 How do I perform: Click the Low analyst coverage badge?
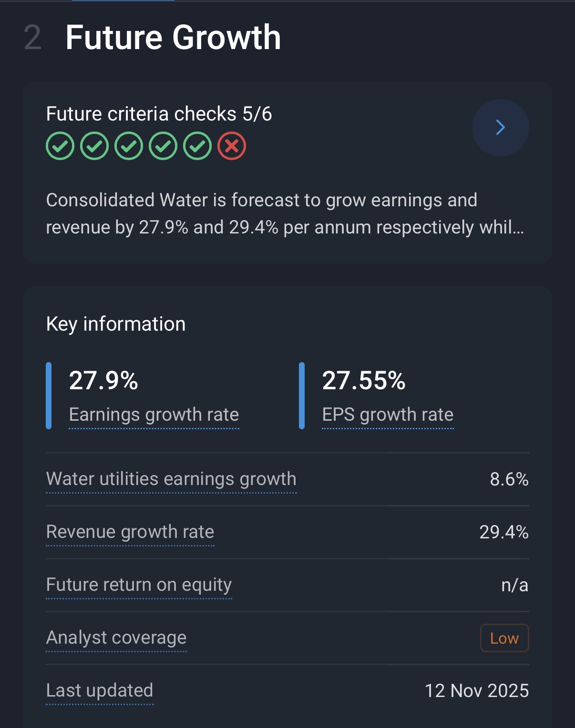(x=504, y=638)
